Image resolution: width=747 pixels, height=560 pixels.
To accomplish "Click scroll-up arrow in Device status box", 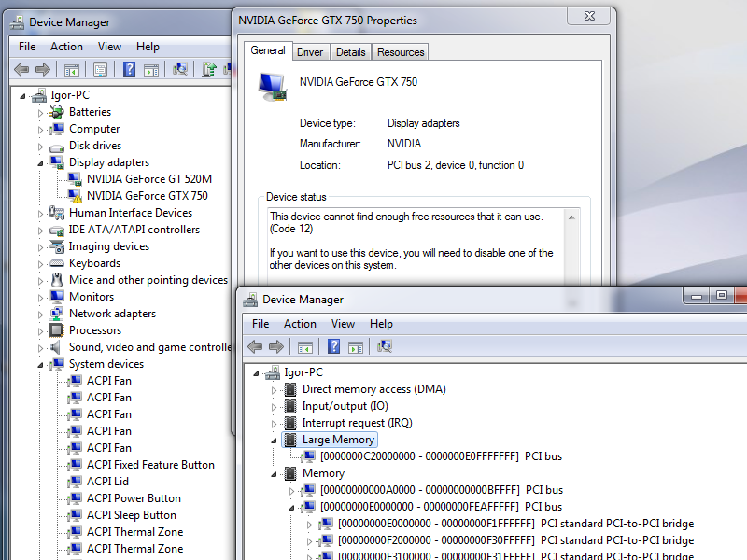I will coord(571,217).
